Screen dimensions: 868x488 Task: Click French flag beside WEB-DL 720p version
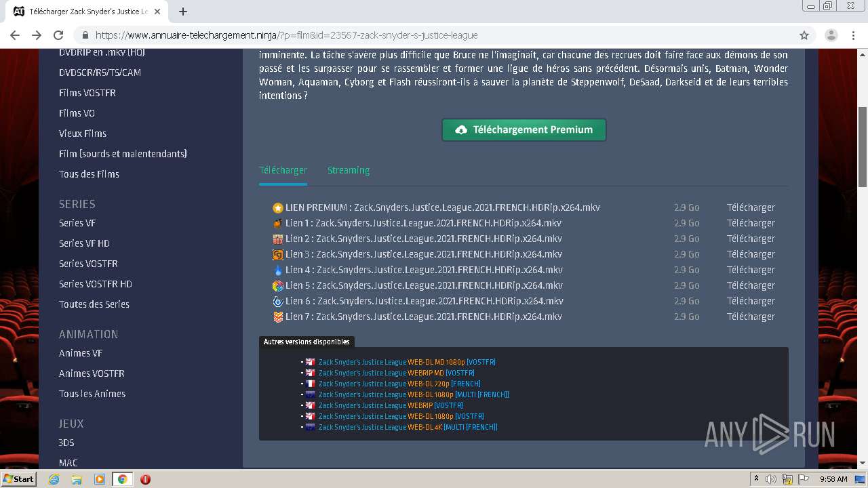pos(310,384)
